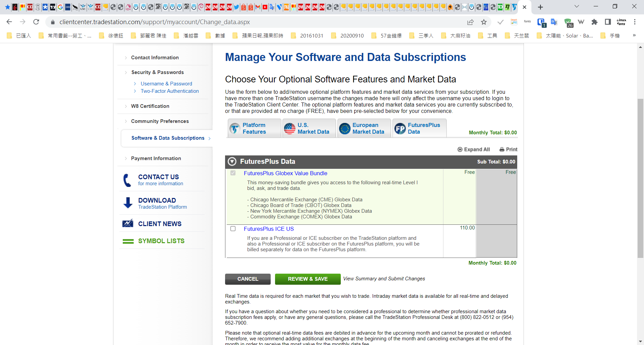644x345 pixels.
Task: Open the browser Extensions puzzle icon
Action: point(594,22)
